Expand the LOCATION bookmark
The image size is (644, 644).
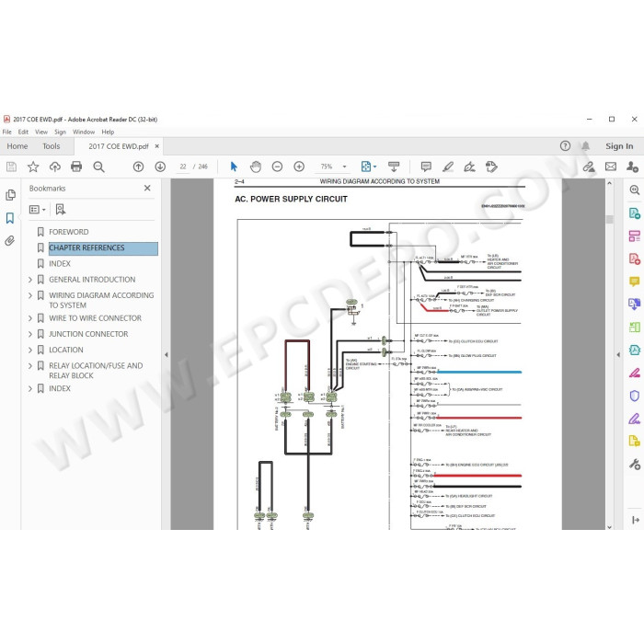tap(30, 350)
